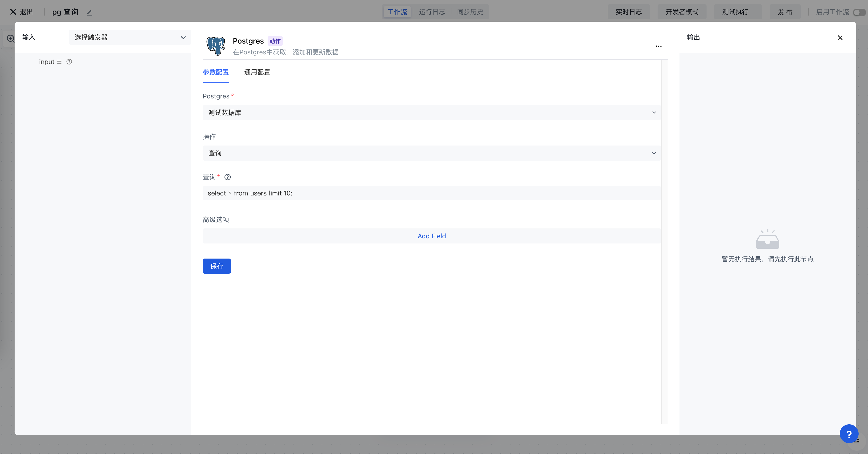
Task: Click the Postgres elephant logo
Action: 216,46
